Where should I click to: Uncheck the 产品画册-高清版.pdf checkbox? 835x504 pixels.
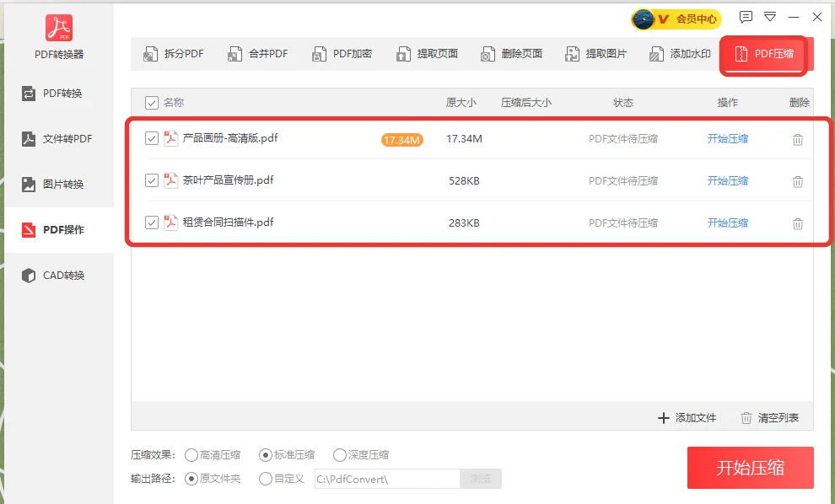click(x=152, y=138)
